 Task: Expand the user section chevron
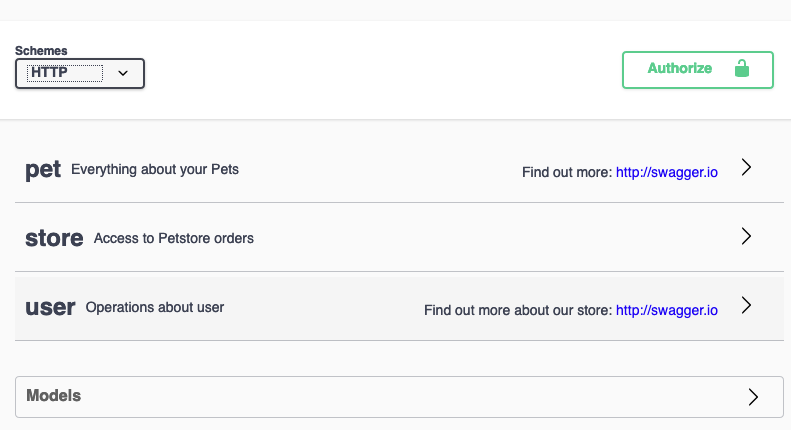[747, 305]
